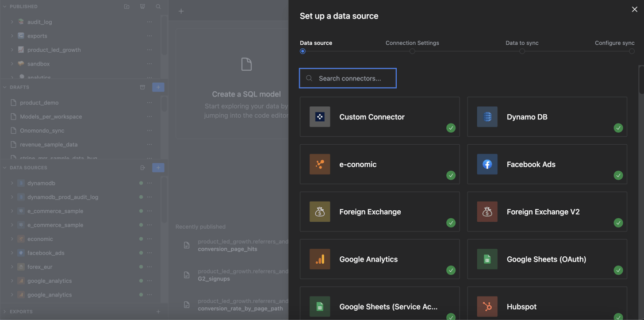Go to the Connection Settings step
Image resolution: width=644 pixels, height=320 pixels.
click(412, 43)
